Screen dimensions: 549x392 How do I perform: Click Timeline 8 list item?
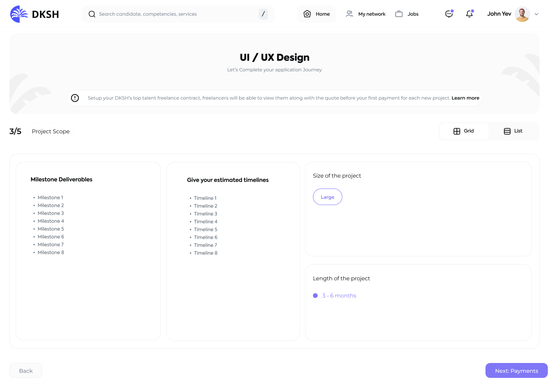click(205, 253)
